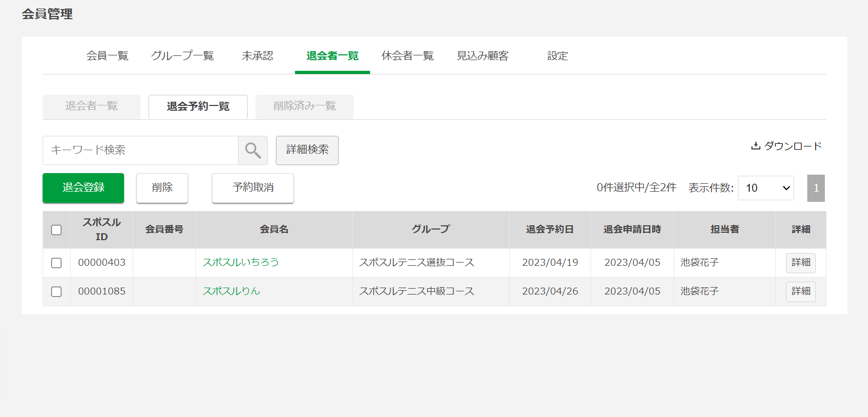Click the 退会申請日時 column header

click(x=632, y=230)
